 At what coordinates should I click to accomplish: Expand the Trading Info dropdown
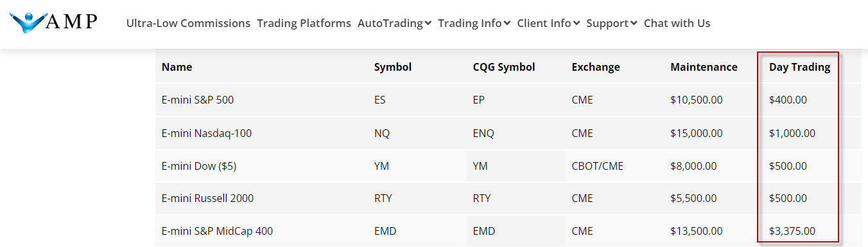point(474,23)
